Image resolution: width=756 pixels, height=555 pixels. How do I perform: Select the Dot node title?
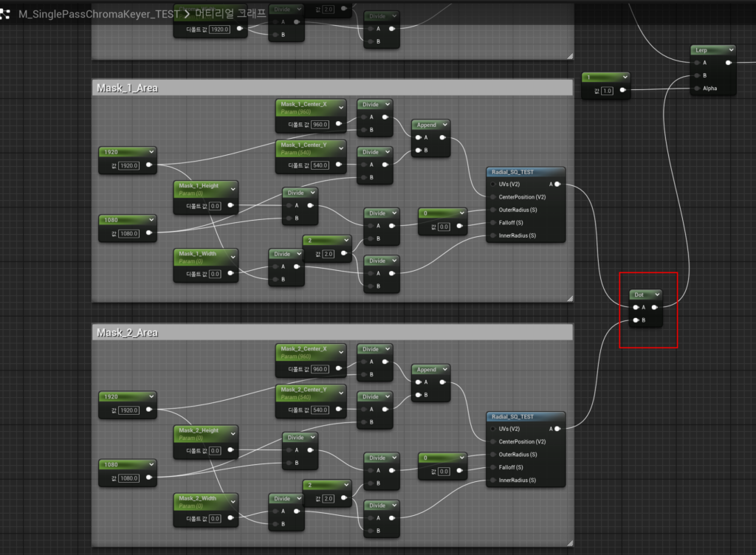pyautogui.click(x=639, y=294)
